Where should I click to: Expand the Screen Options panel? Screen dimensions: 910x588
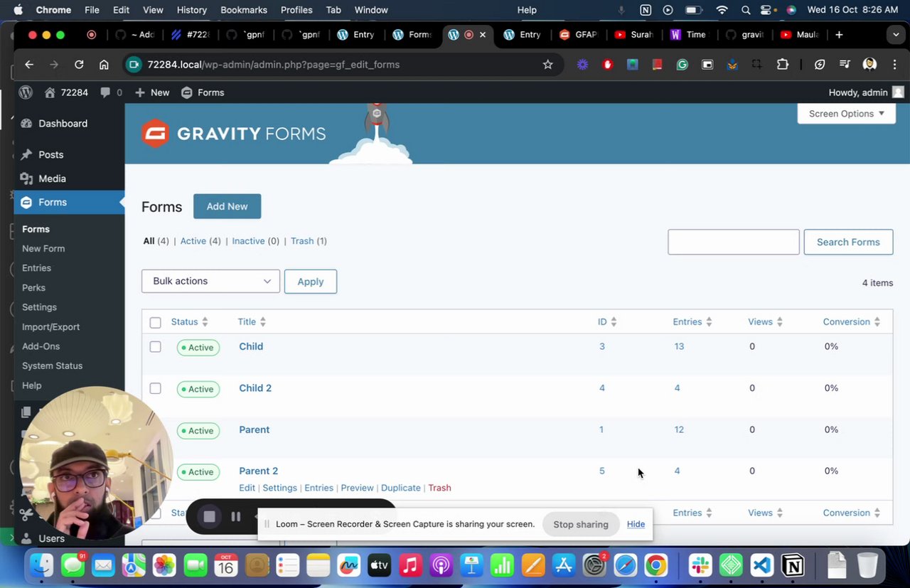pos(846,113)
